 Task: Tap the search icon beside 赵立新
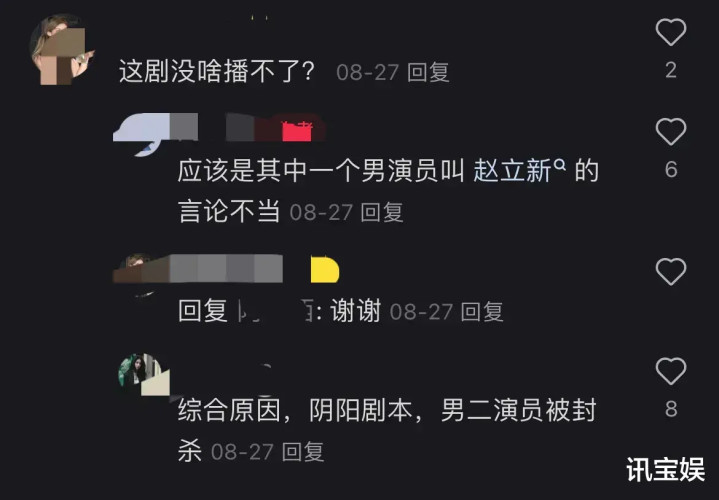pyautogui.click(x=560, y=164)
